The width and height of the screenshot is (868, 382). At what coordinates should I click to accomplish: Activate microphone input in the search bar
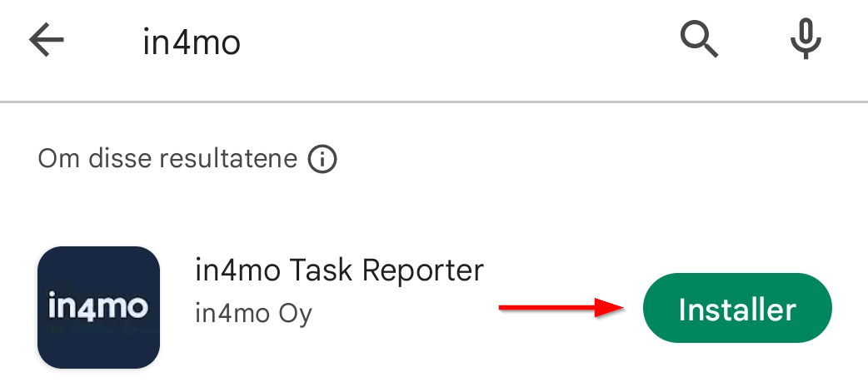tap(806, 39)
